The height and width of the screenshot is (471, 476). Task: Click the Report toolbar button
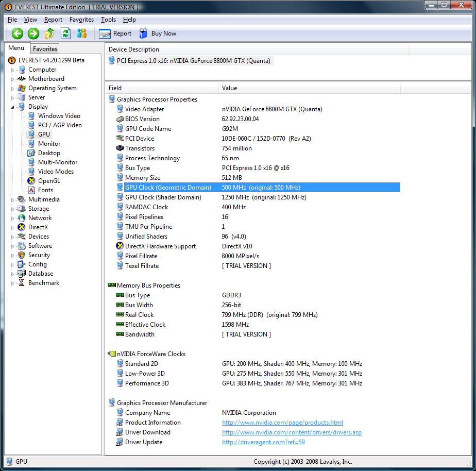115,33
